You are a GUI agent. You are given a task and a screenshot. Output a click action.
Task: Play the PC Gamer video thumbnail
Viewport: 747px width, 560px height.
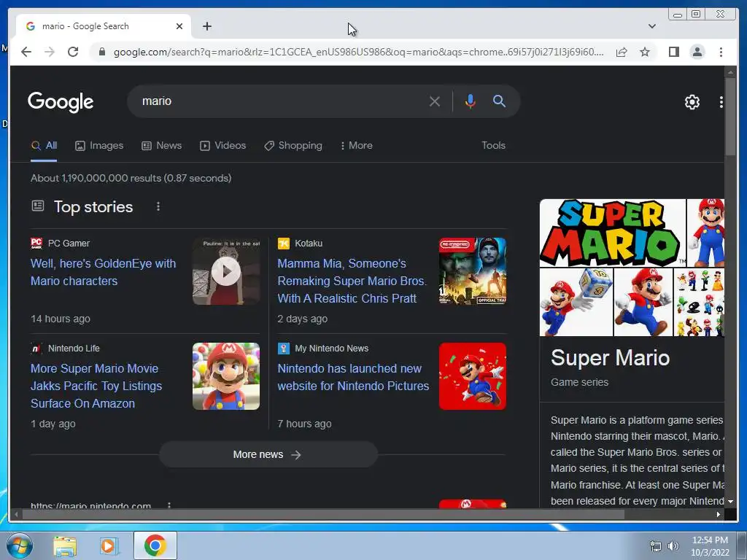pos(226,271)
